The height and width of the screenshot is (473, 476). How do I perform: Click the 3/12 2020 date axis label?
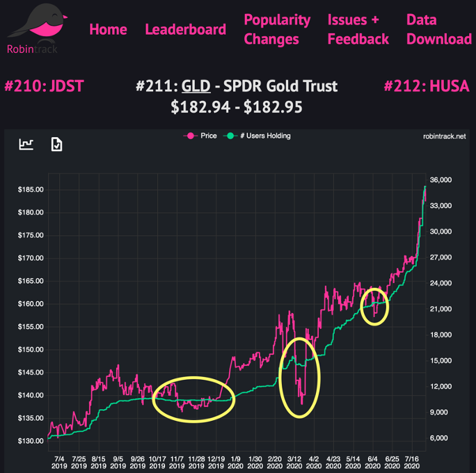tap(294, 464)
